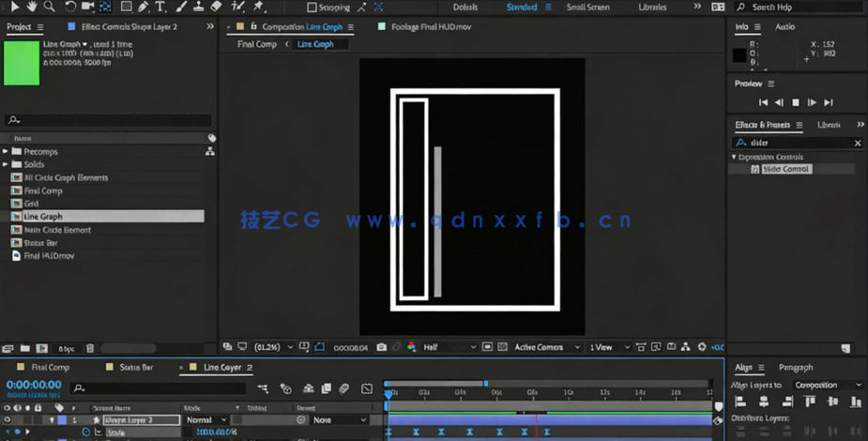The width and height of the screenshot is (868, 441).
Task: Switch to the Status Bar timeline tab
Action: coord(135,368)
